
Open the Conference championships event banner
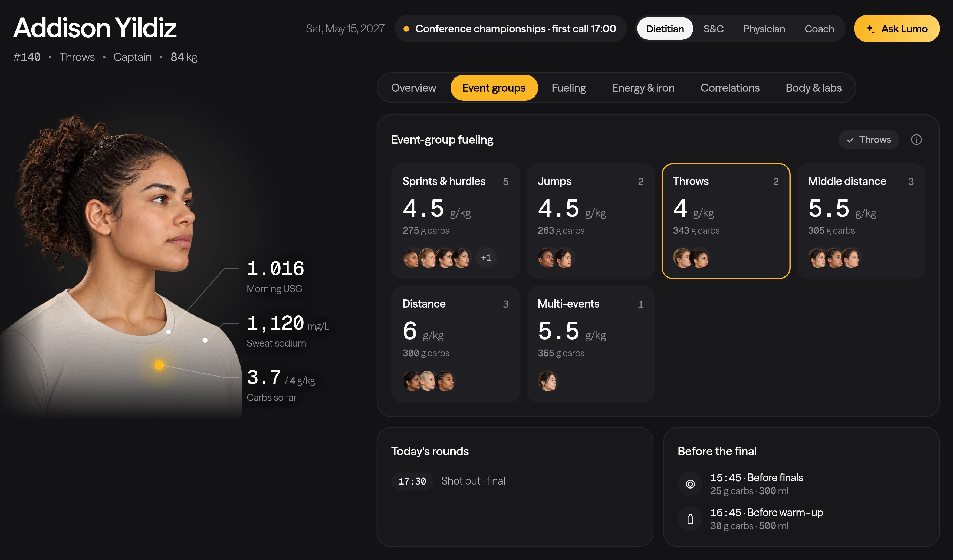tap(510, 29)
